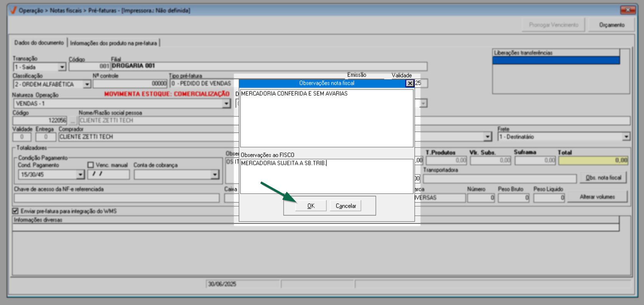Click Prorrogar Vencimento button
Image resolution: width=644 pixels, height=305 pixels.
click(x=553, y=25)
